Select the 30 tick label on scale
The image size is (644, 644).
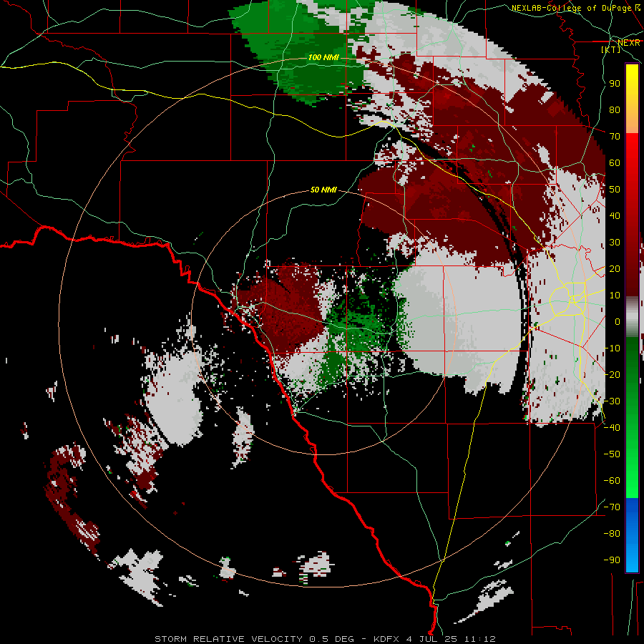click(x=615, y=243)
